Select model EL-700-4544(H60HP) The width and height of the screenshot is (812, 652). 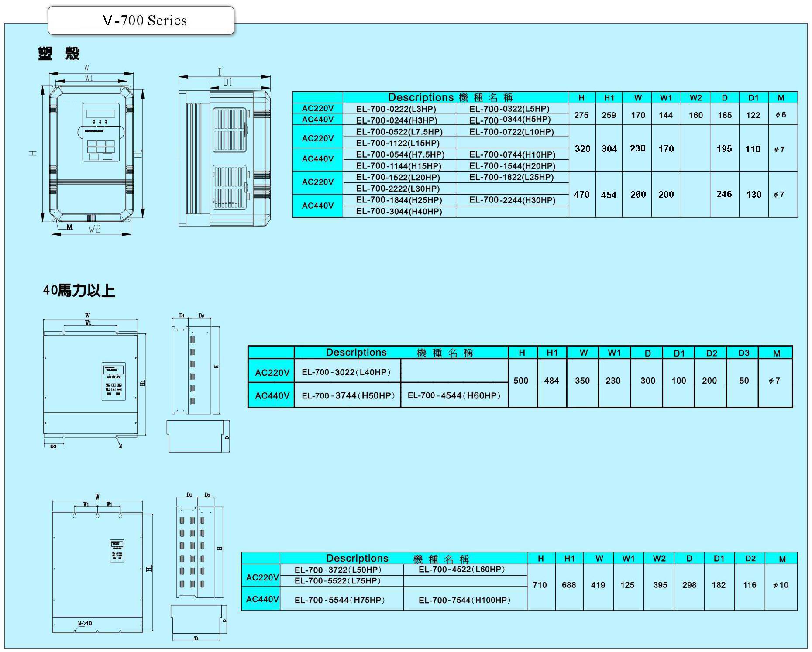(x=454, y=395)
